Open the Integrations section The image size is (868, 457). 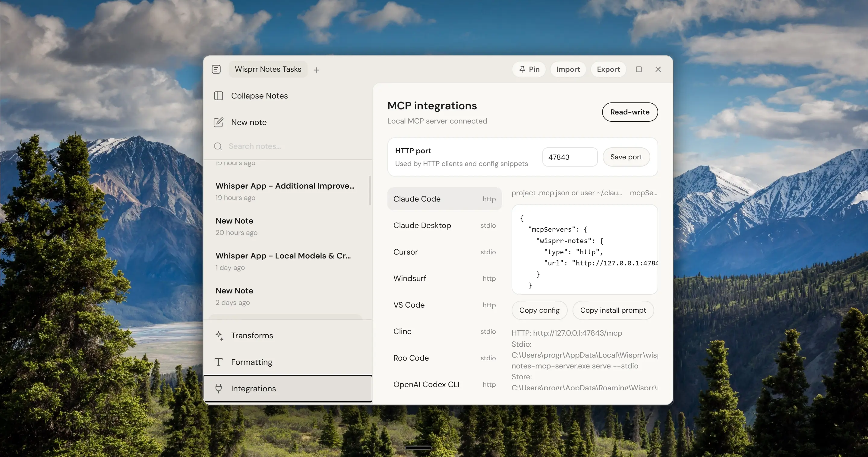tap(288, 388)
